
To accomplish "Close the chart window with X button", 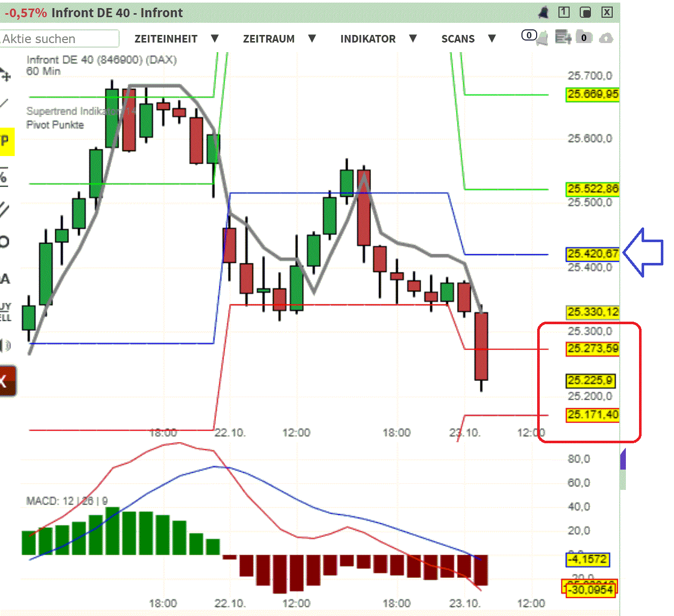I will (x=607, y=12).
